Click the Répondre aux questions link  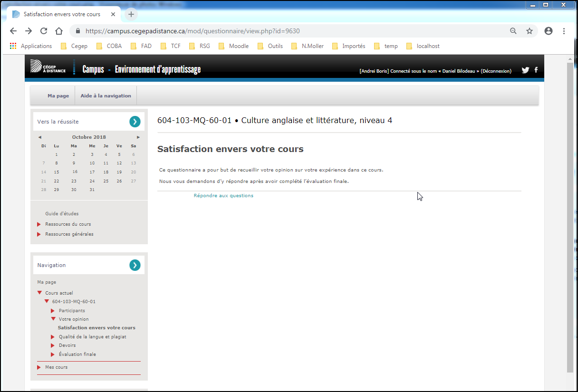click(x=223, y=196)
